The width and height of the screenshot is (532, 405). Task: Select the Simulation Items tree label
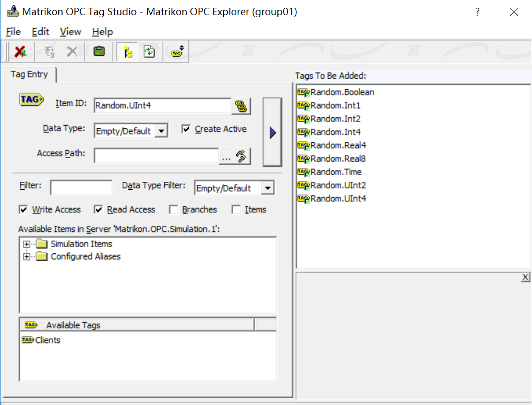click(x=81, y=244)
